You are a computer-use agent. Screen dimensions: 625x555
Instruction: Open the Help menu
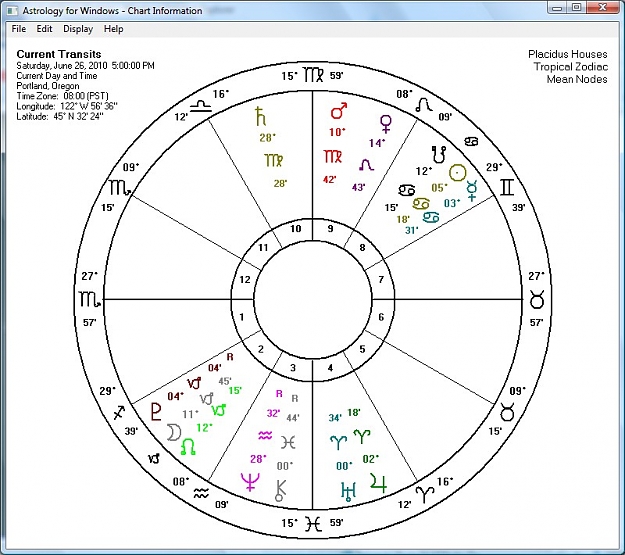click(114, 29)
